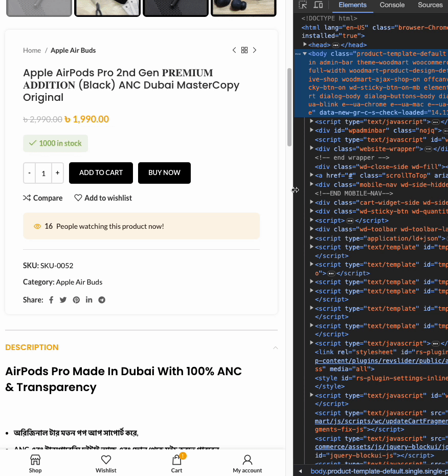Viewport: 448px width, 476px height.
Task: Select the wd-close-side div line
Action: pyautogui.click(x=382, y=167)
